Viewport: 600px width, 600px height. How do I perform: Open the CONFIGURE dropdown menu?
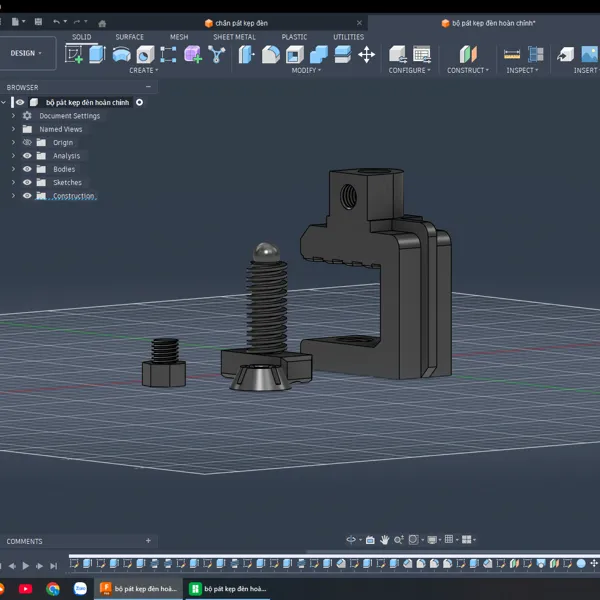tap(409, 70)
